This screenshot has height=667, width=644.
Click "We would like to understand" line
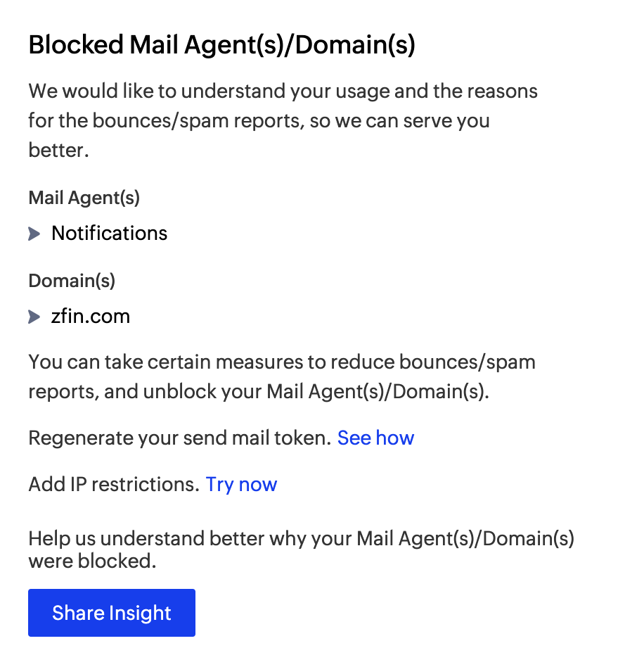283,91
